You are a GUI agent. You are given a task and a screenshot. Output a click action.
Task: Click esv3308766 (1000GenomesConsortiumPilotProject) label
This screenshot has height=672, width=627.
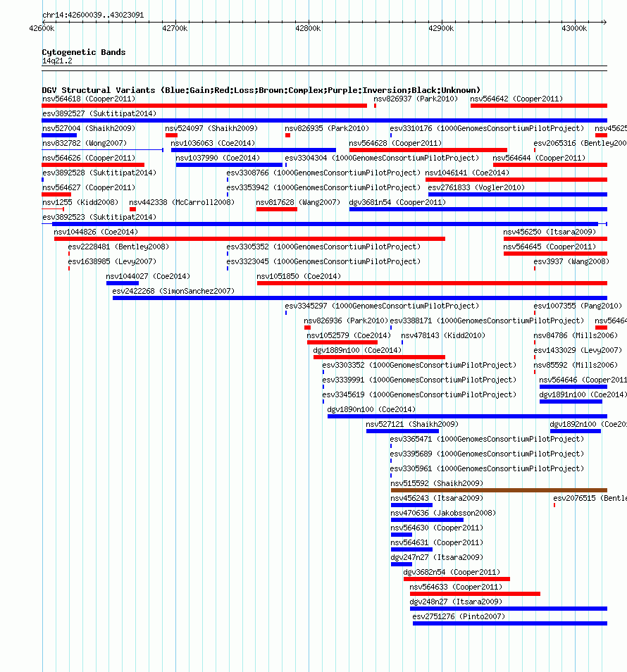tap(323, 173)
